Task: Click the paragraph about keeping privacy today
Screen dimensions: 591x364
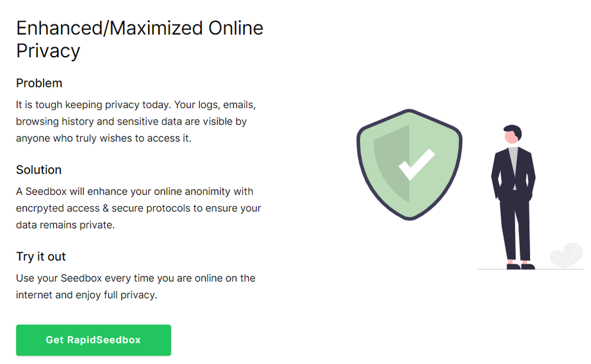Action: (x=136, y=121)
